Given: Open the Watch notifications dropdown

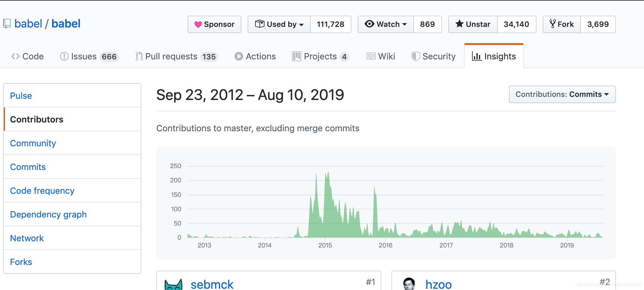Looking at the screenshot, I should [x=385, y=24].
